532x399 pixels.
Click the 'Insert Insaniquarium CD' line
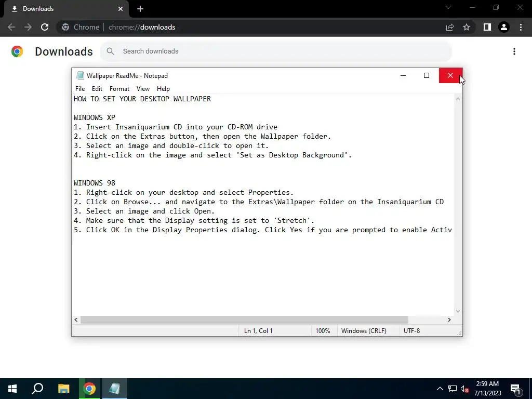coord(176,127)
